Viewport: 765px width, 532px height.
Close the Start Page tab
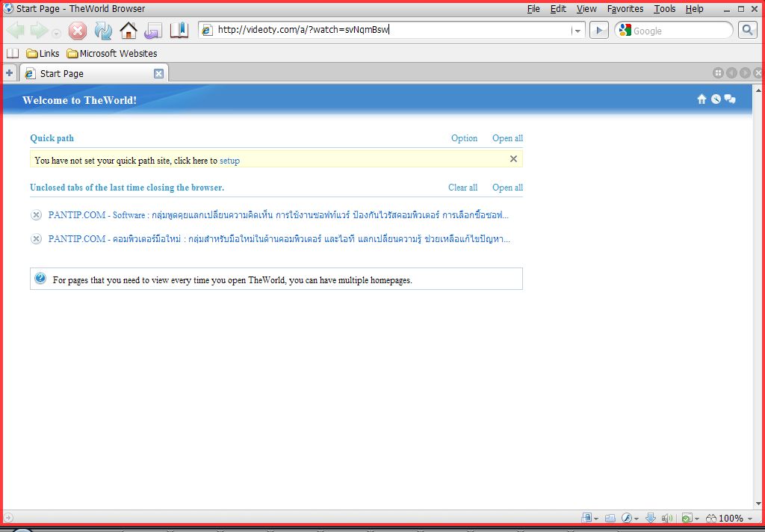158,74
